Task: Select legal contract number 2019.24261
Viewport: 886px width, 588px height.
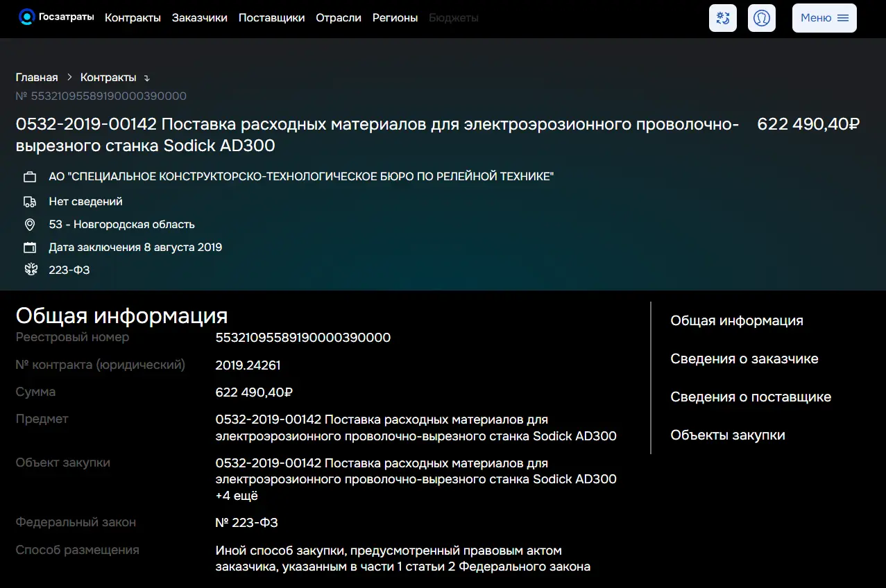Action: tap(248, 365)
